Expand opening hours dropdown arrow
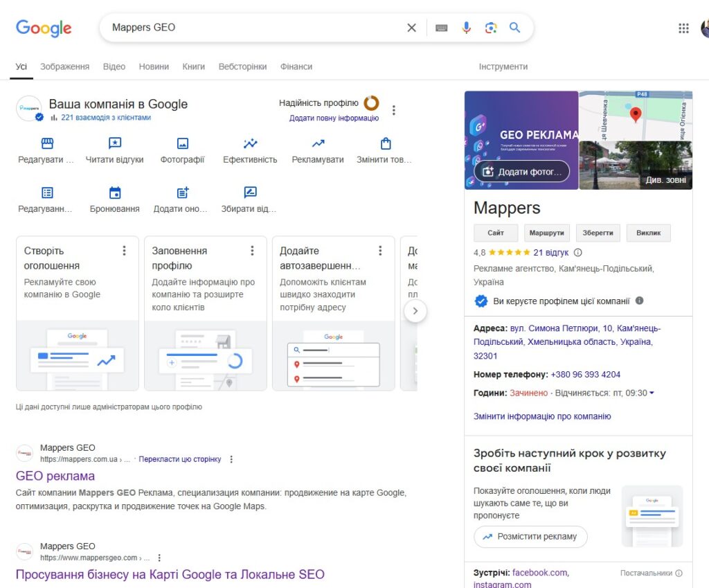The height and width of the screenshot is (588, 709). 652,393
